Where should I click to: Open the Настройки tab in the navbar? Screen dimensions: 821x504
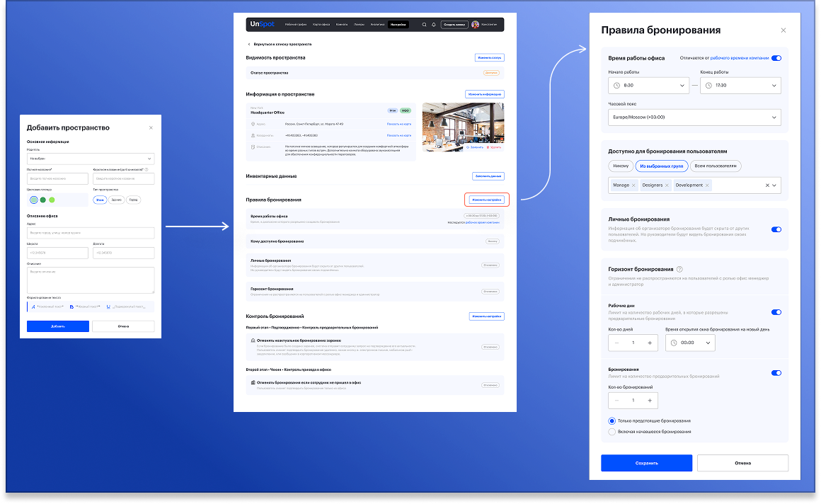398,25
